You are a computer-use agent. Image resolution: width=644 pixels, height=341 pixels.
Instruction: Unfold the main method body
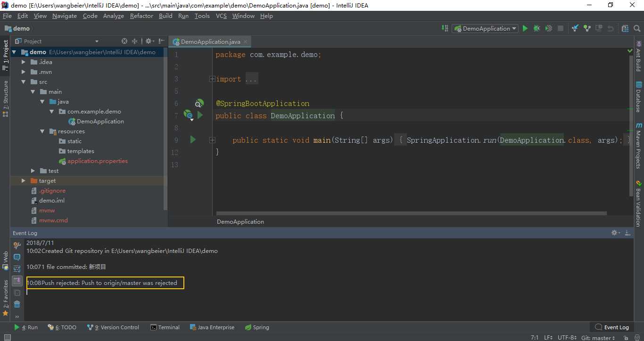click(x=213, y=140)
